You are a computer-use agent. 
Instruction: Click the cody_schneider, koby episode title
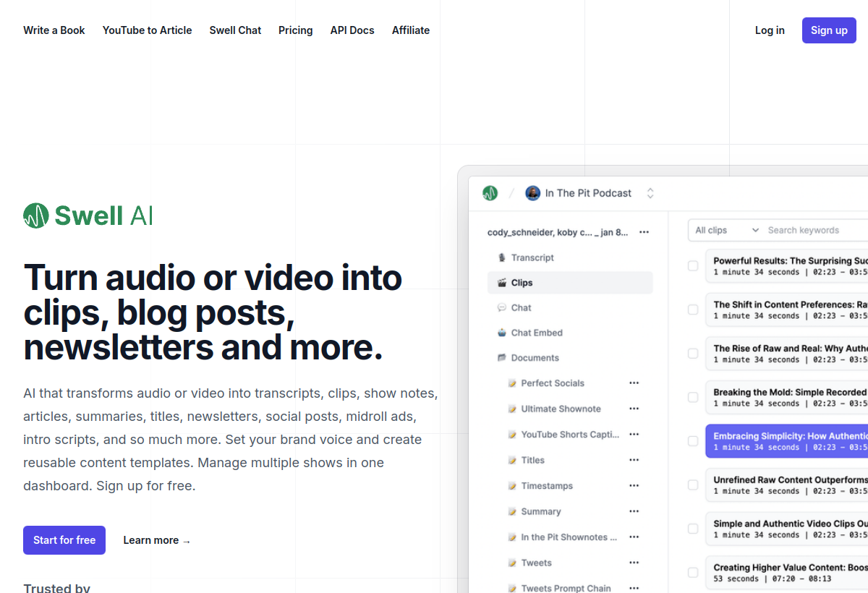[558, 232]
